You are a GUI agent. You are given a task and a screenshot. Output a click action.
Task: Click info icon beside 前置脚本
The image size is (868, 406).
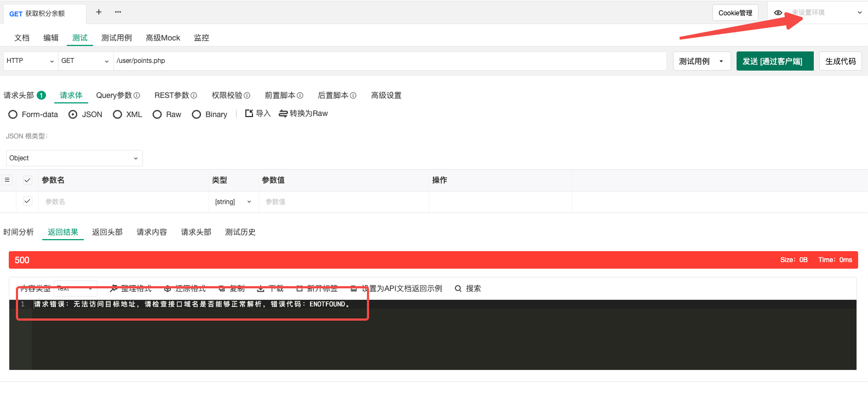click(300, 95)
